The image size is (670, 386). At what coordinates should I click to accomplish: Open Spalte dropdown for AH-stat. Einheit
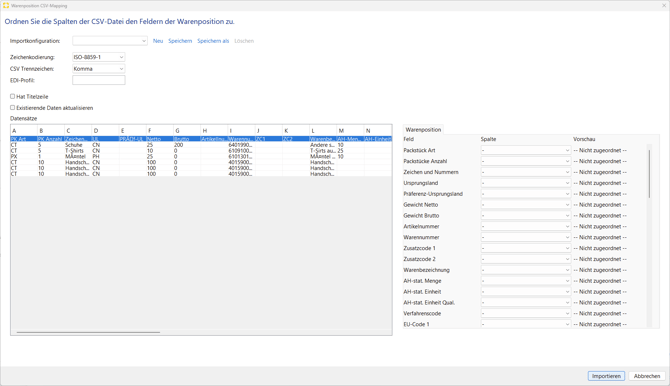click(526, 292)
